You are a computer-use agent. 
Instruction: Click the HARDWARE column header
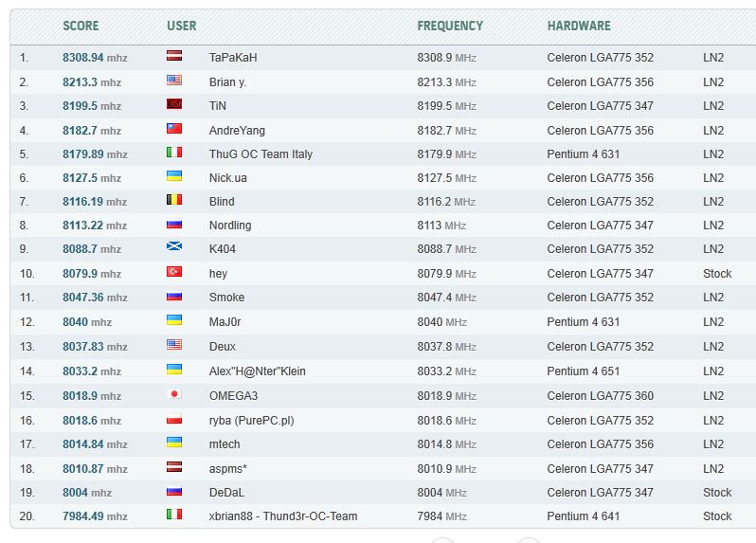579,26
